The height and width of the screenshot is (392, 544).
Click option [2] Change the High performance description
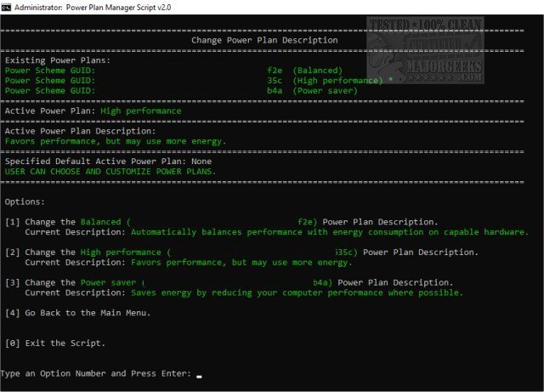241,253
